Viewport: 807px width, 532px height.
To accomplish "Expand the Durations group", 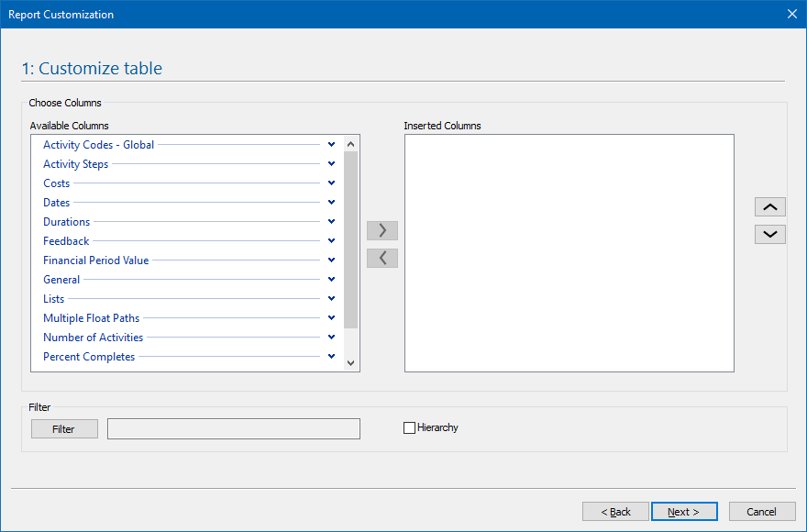I will point(331,221).
